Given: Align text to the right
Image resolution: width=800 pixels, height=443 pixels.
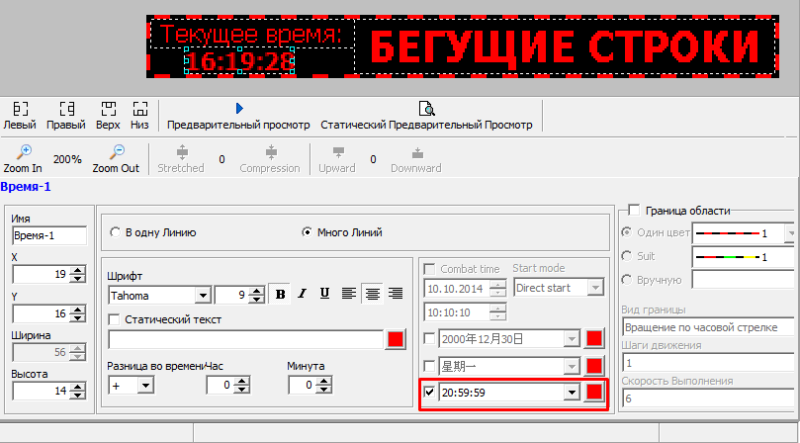Looking at the screenshot, I should click(395, 294).
